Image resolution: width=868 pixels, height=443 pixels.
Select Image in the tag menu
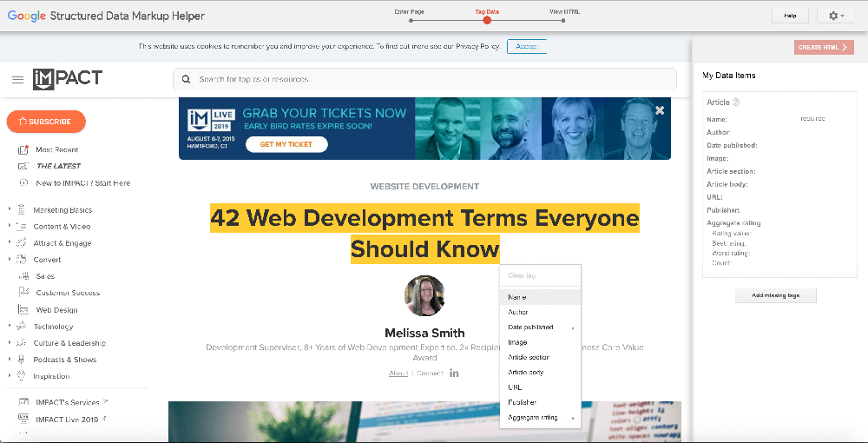coord(540,342)
